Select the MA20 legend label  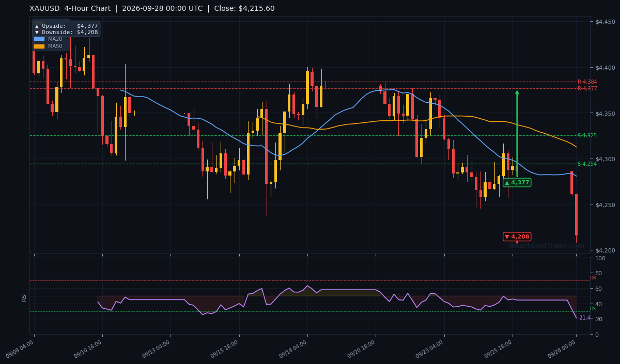(55, 39)
